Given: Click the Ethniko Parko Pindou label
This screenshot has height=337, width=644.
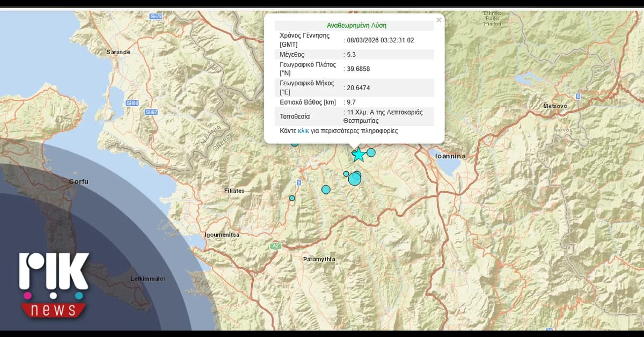Looking at the screenshot, I should 492,18.
